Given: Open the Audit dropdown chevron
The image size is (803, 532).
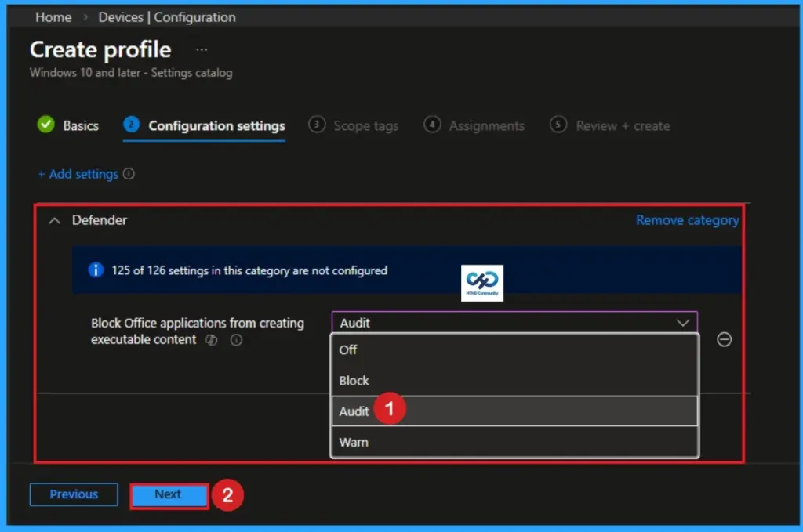Looking at the screenshot, I should (x=684, y=323).
